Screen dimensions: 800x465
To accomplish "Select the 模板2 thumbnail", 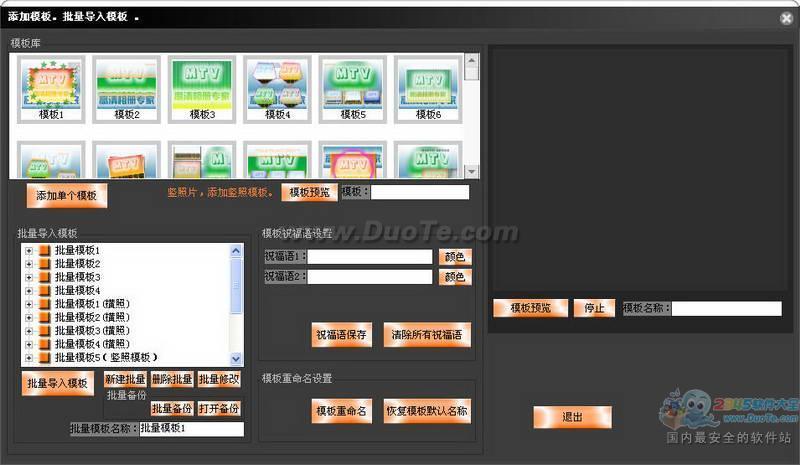I will click(x=127, y=89).
